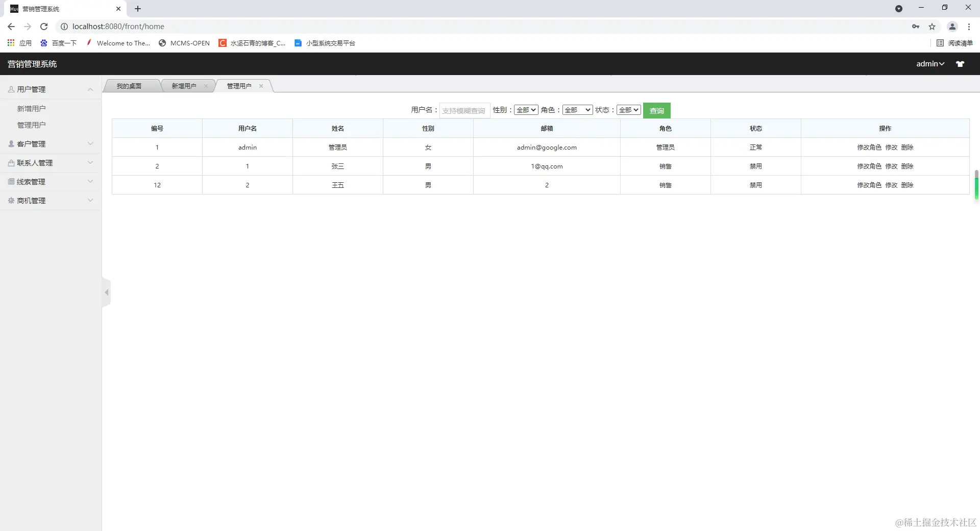Click the Chrome tab search circle icon
The height and width of the screenshot is (531, 980).
[x=899, y=9]
